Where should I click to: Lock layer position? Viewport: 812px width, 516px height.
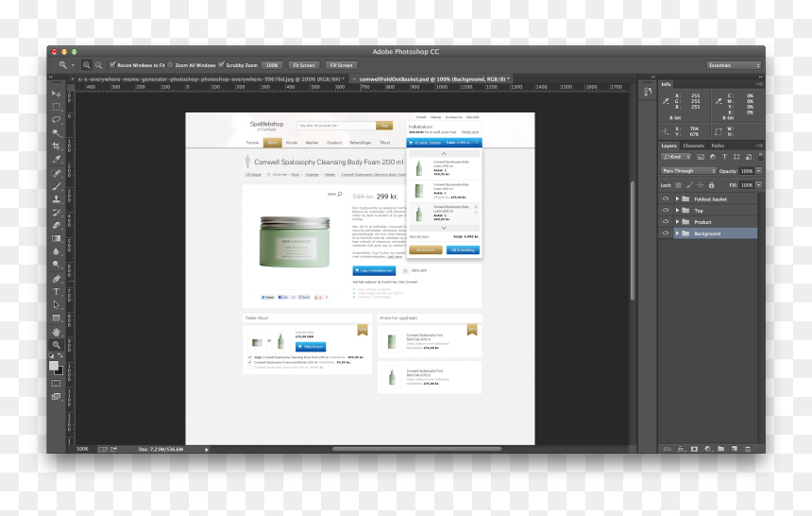point(701,185)
